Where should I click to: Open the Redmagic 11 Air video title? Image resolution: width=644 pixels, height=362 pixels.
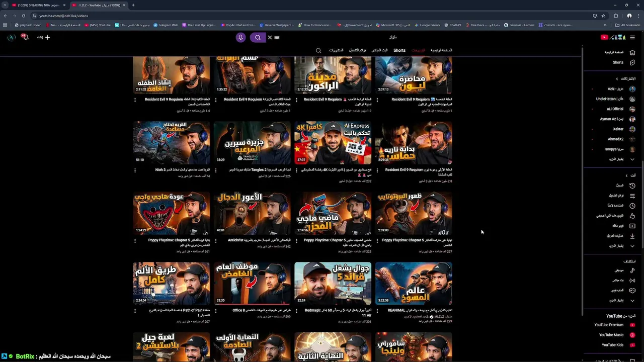click(338, 313)
